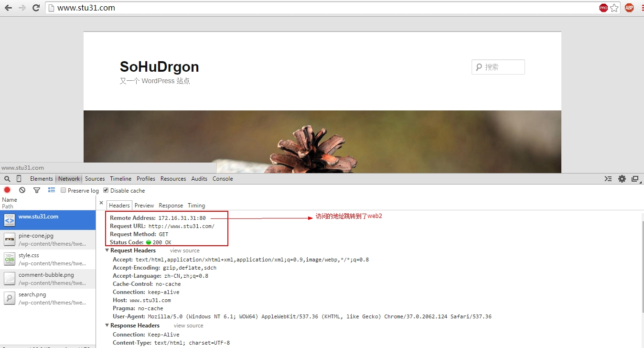View the Timing tab

pyautogui.click(x=196, y=206)
